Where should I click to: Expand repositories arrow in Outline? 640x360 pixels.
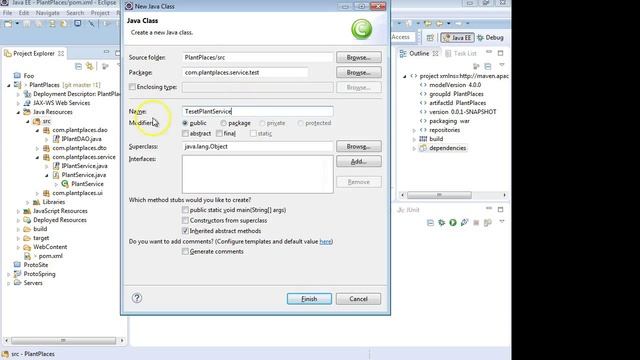pos(414,130)
